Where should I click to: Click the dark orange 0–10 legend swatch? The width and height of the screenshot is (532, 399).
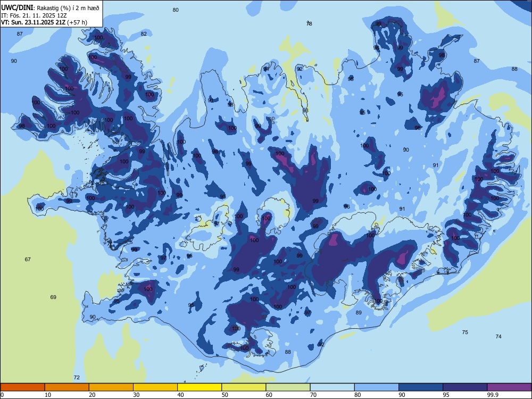coord(22,387)
